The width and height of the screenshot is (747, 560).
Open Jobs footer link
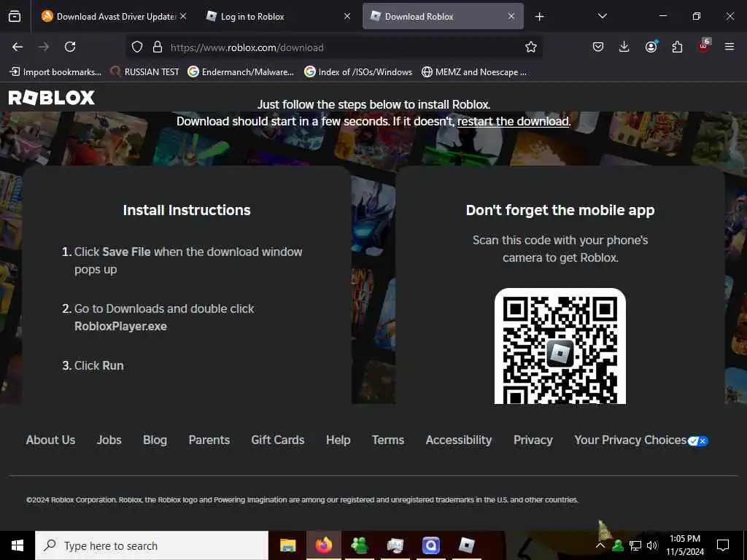[109, 440]
